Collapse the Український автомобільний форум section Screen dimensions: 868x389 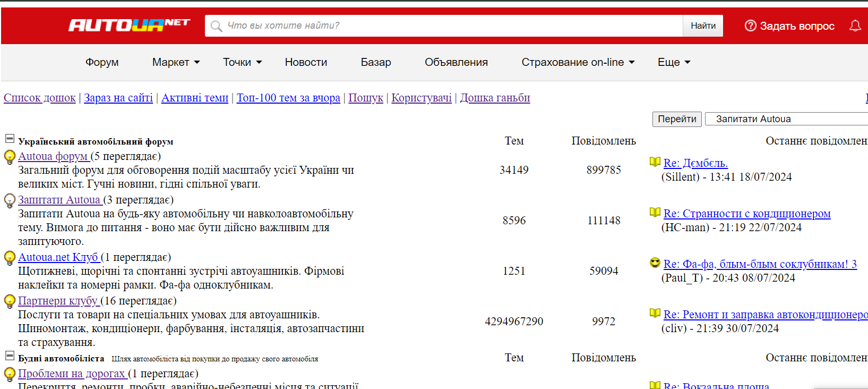[10, 139]
